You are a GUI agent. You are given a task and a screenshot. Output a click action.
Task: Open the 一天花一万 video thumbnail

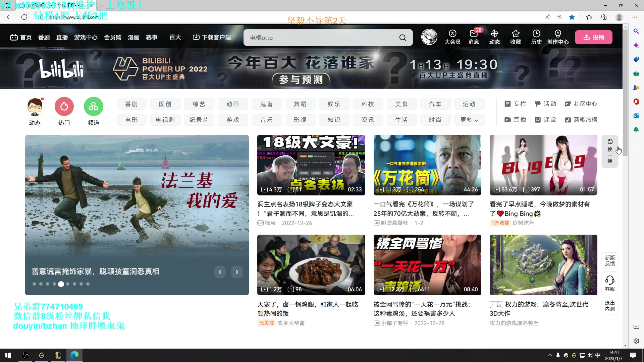coord(427,265)
